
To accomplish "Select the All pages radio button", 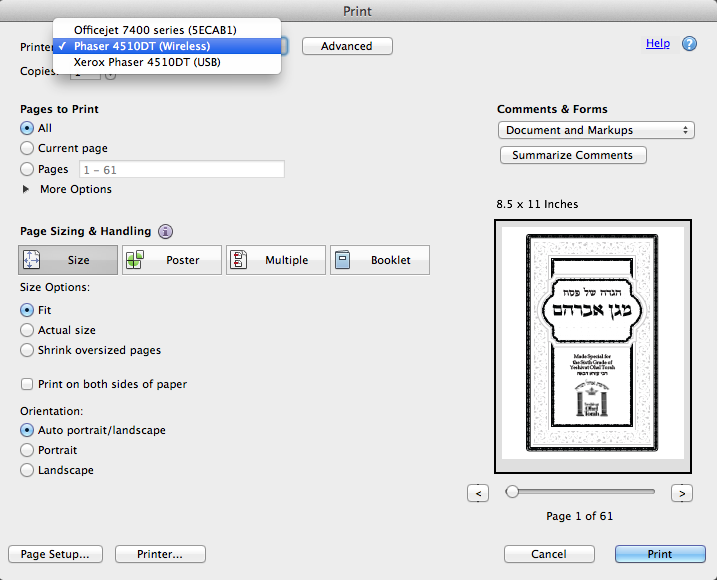I will [27, 128].
